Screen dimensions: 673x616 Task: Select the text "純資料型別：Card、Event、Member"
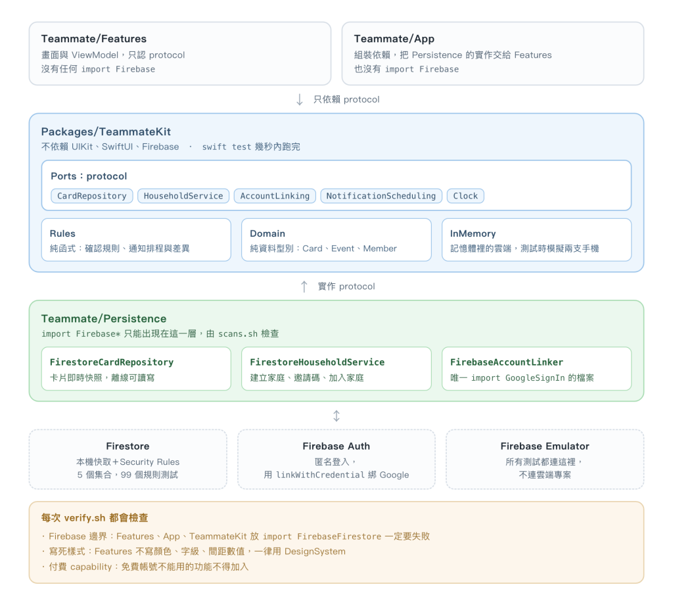pyautogui.click(x=323, y=249)
